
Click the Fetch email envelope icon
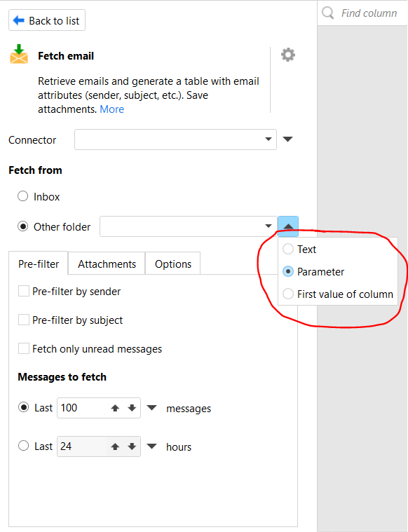[19, 54]
